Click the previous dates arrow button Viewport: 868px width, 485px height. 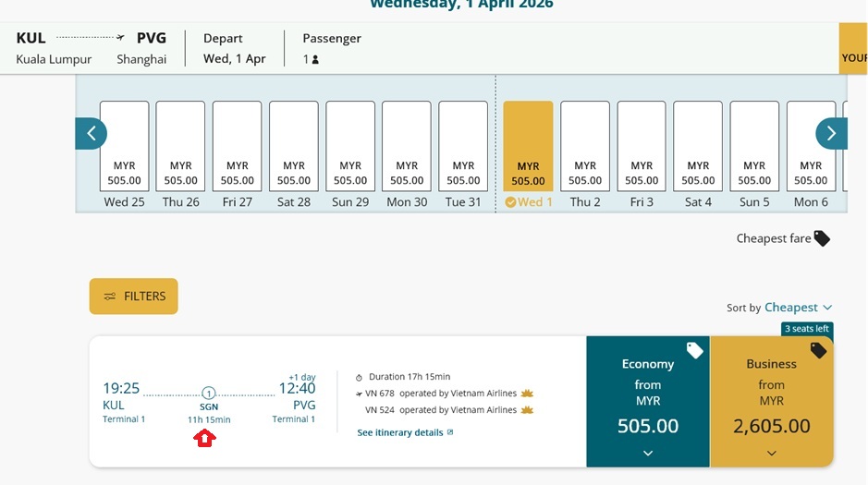click(x=91, y=134)
